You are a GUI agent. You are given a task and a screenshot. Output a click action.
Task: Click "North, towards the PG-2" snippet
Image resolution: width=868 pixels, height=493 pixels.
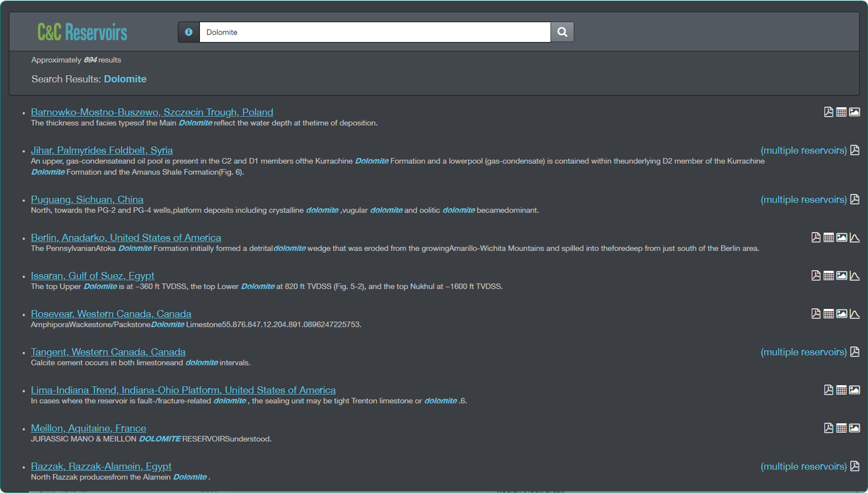(x=285, y=210)
